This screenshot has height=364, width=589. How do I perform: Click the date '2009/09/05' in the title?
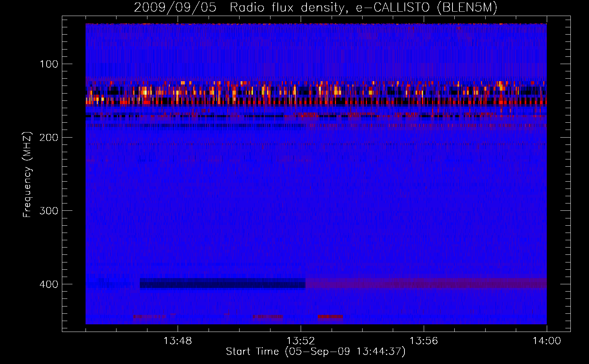175,8
